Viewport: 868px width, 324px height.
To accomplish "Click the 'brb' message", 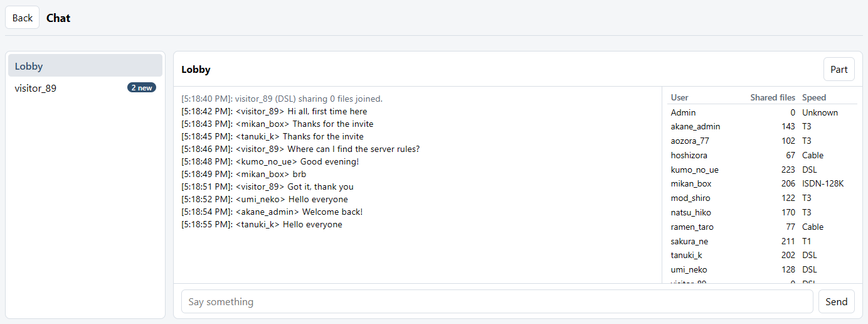I will tap(244, 174).
